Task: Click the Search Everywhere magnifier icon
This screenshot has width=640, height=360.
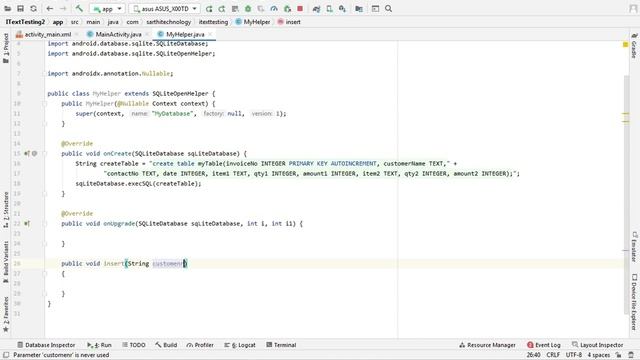Action: pos(388,9)
